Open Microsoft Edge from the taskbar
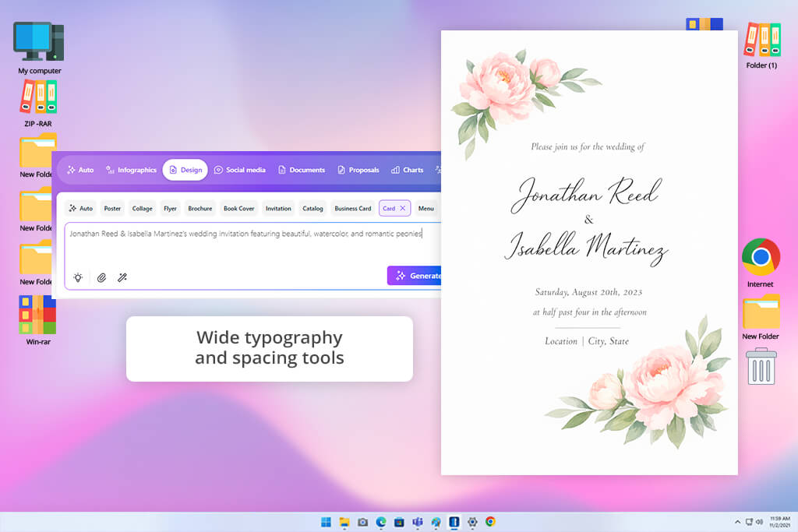 [x=381, y=522]
